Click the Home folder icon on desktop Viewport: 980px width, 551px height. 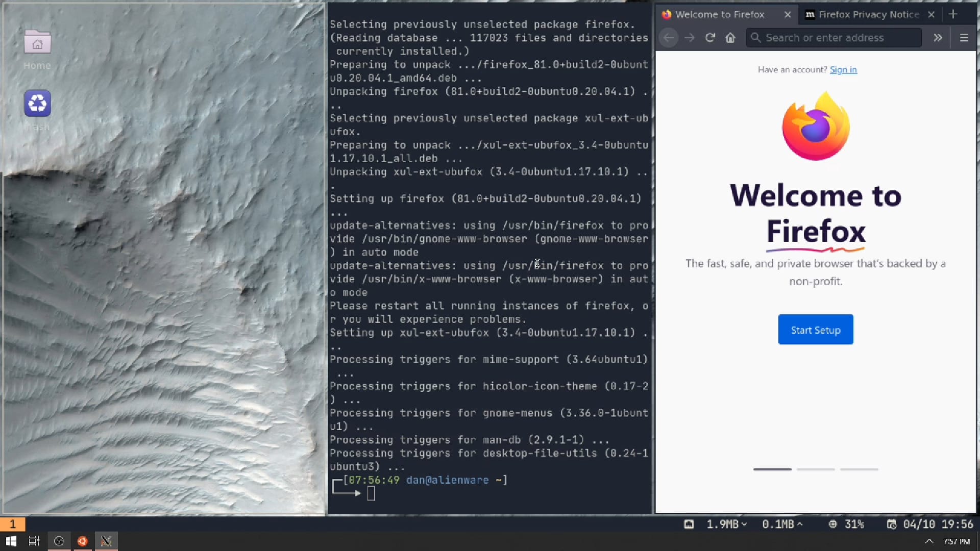(x=37, y=42)
